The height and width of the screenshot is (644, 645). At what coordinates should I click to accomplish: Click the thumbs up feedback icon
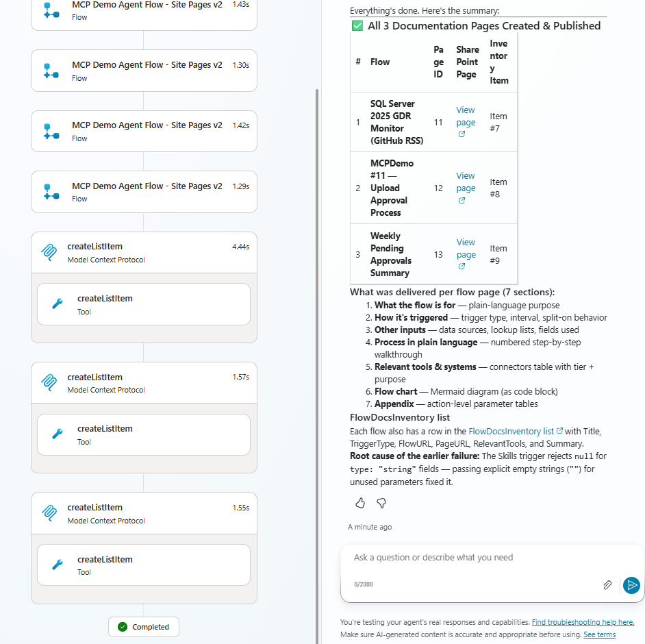[359, 503]
